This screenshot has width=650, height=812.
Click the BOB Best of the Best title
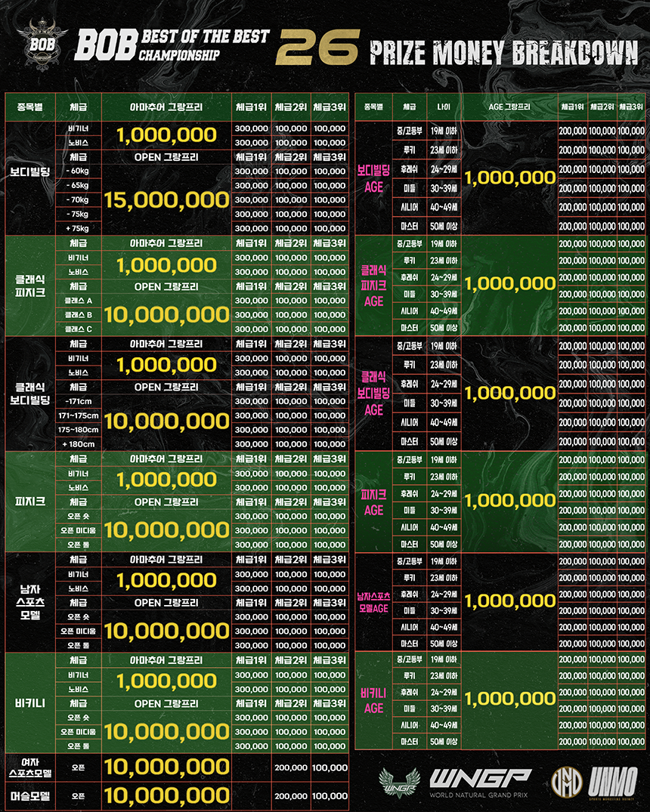coord(172,45)
